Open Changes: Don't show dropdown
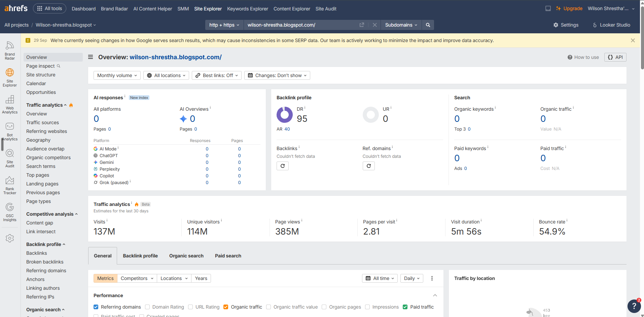644x317 pixels. [x=277, y=75]
